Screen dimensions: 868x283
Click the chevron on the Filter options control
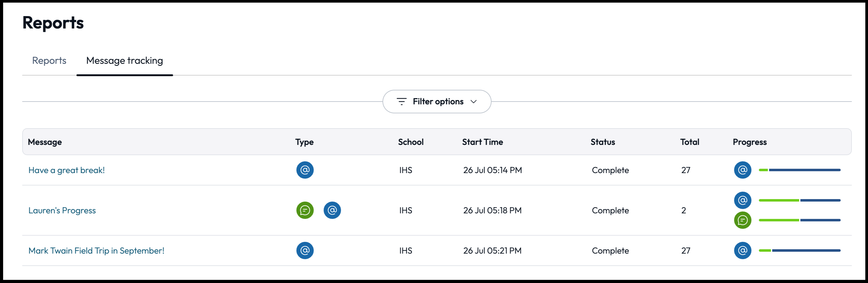coord(474,102)
